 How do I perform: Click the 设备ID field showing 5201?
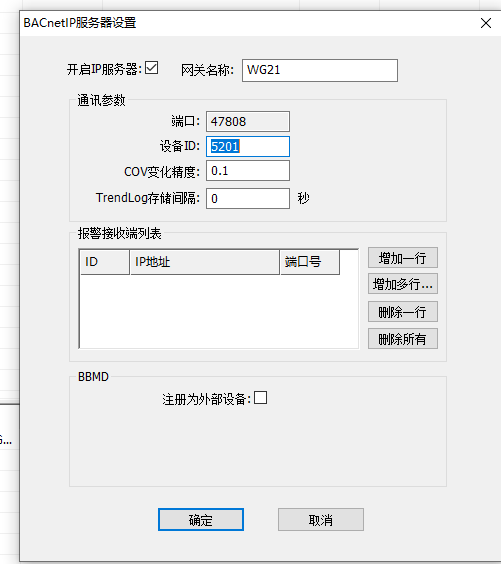tap(248, 146)
